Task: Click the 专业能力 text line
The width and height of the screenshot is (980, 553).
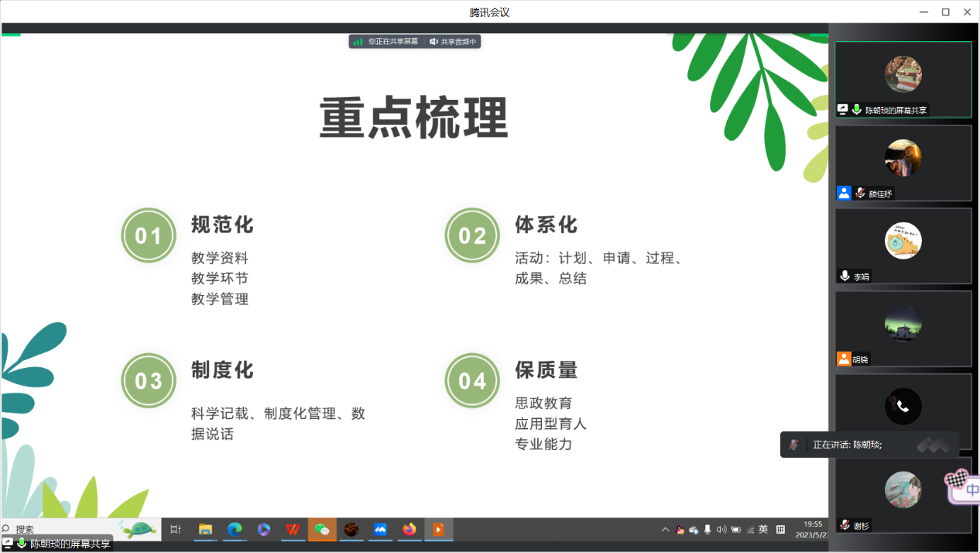Action: tap(544, 444)
